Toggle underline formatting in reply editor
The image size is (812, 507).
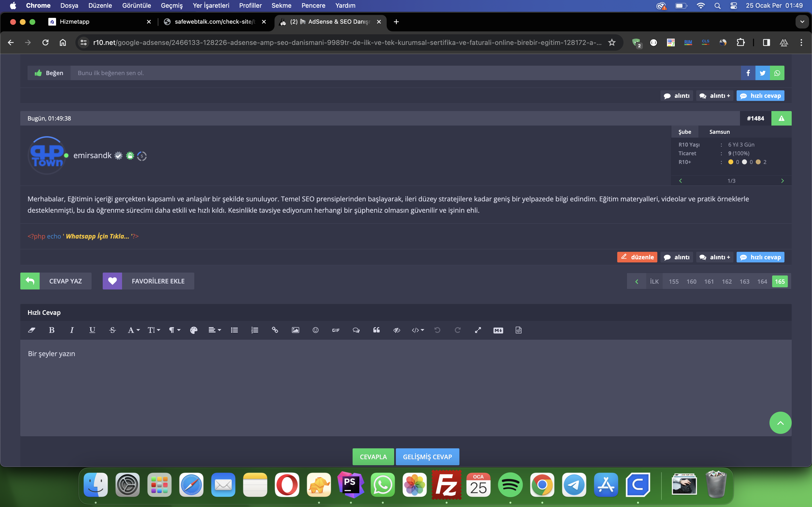(x=92, y=330)
